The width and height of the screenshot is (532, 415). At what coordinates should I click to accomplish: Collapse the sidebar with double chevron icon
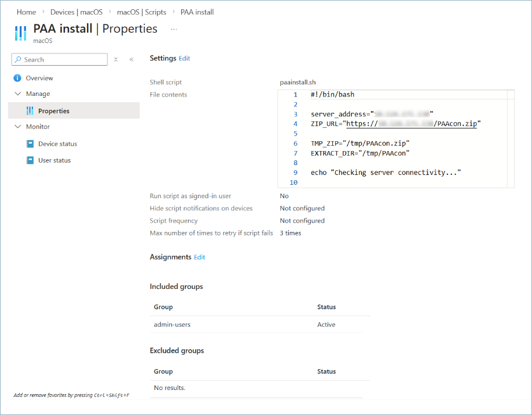coord(131,59)
